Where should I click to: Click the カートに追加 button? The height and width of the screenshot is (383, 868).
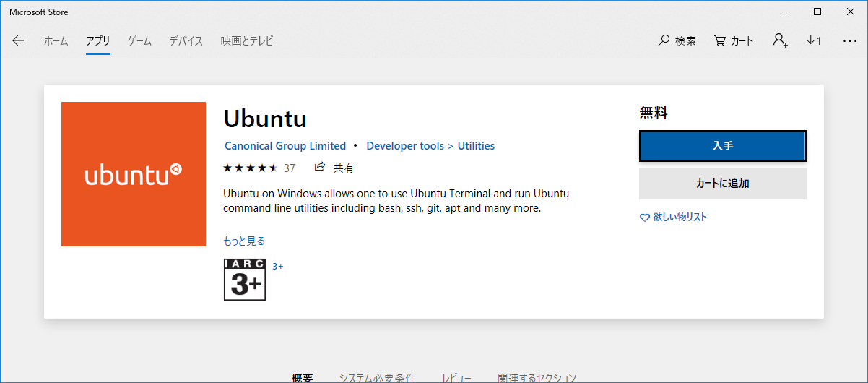point(723,184)
